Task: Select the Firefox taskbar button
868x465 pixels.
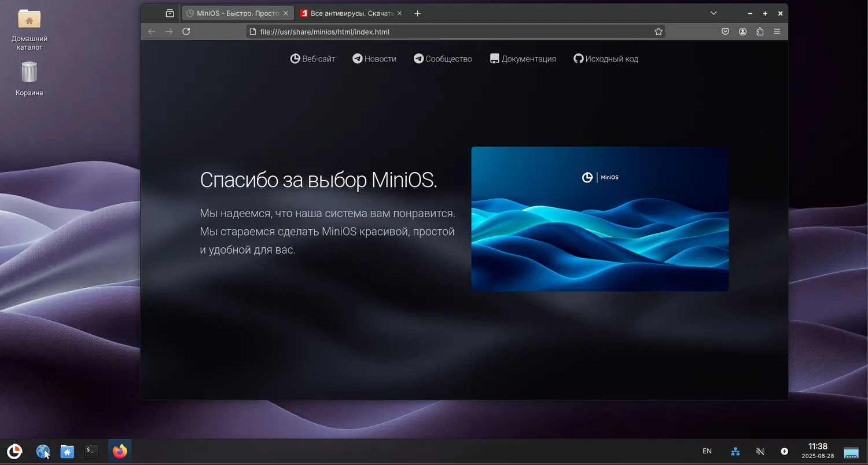Action: [120, 452]
